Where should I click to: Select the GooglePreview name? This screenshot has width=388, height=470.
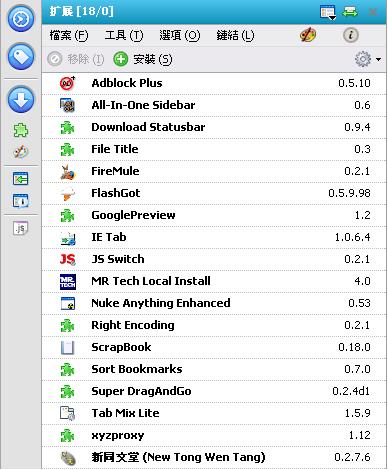pos(133,215)
